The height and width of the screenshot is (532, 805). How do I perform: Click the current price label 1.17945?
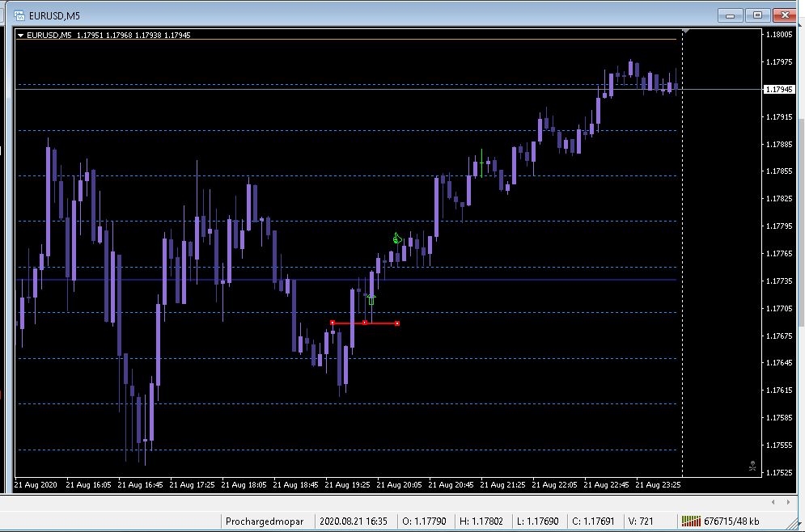click(x=779, y=89)
